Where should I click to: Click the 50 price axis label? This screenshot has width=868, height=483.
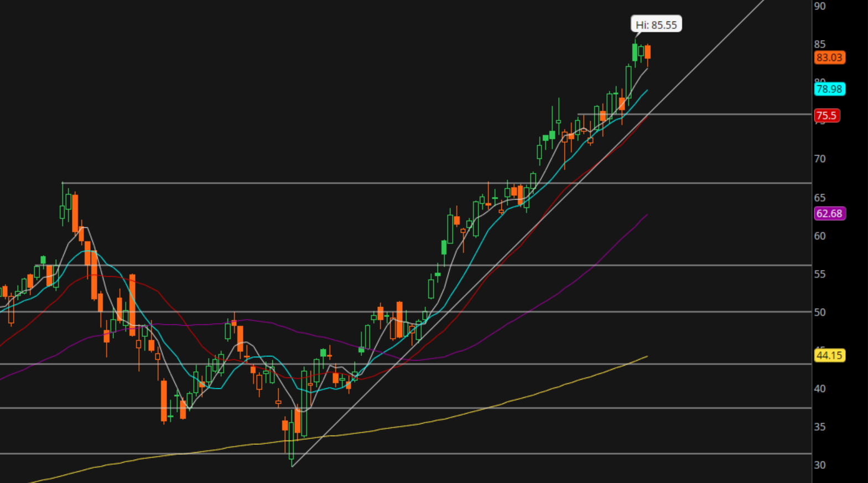click(820, 313)
